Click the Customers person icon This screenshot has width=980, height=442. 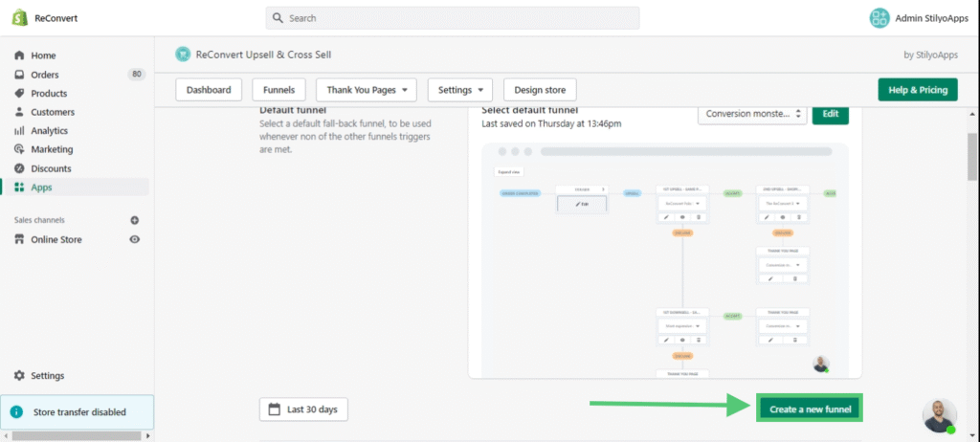[19, 112]
